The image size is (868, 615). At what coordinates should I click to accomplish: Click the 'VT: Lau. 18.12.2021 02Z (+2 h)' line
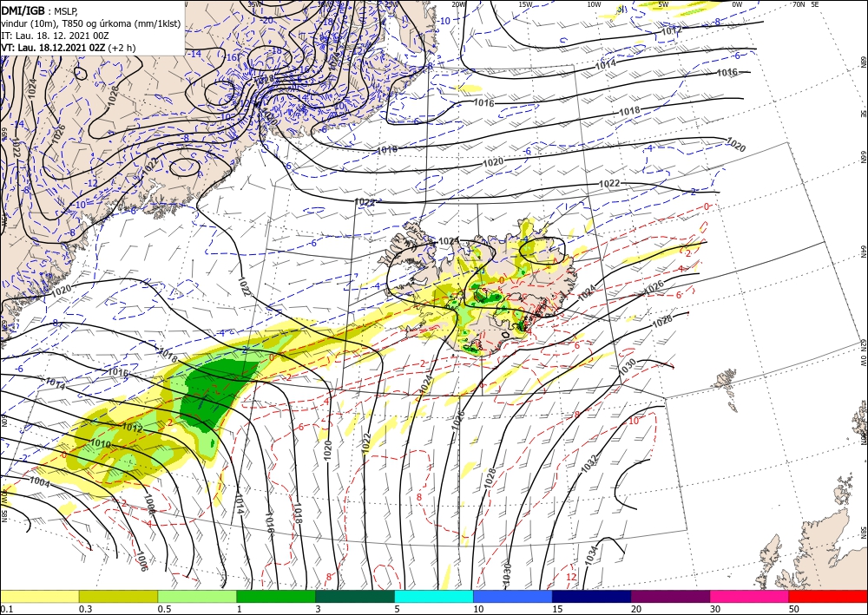pyautogui.click(x=68, y=48)
